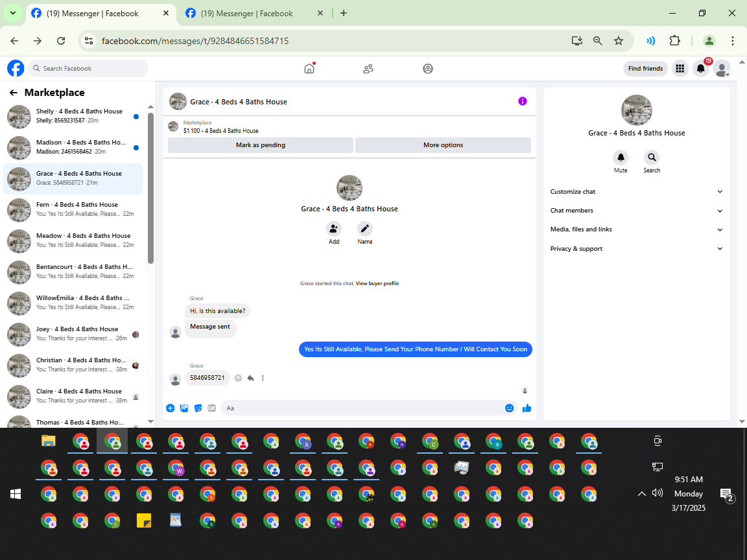Open the emoji picker in message box
The image size is (747, 560).
(x=509, y=408)
